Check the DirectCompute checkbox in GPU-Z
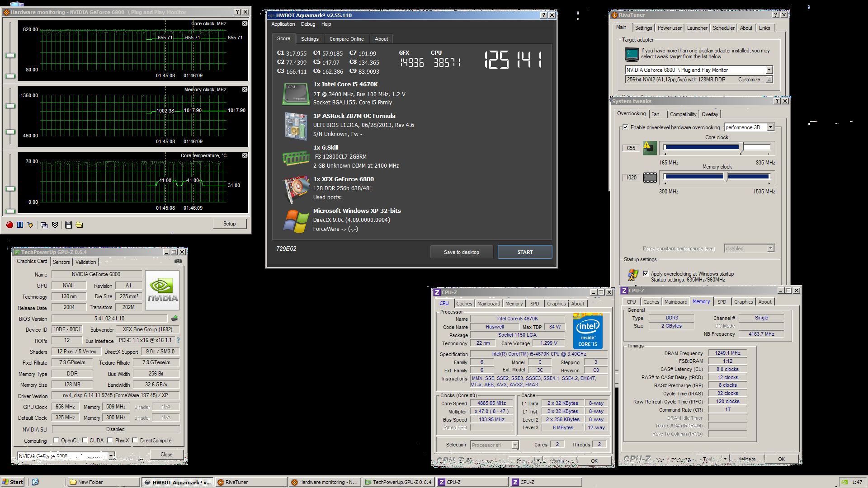 (x=135, y=440)
